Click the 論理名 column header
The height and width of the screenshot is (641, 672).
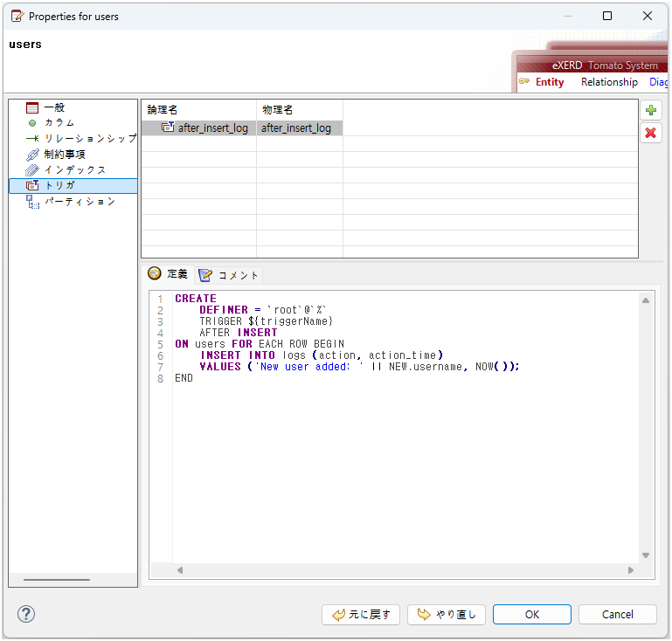pyautogui.click(x=199, y=110)
